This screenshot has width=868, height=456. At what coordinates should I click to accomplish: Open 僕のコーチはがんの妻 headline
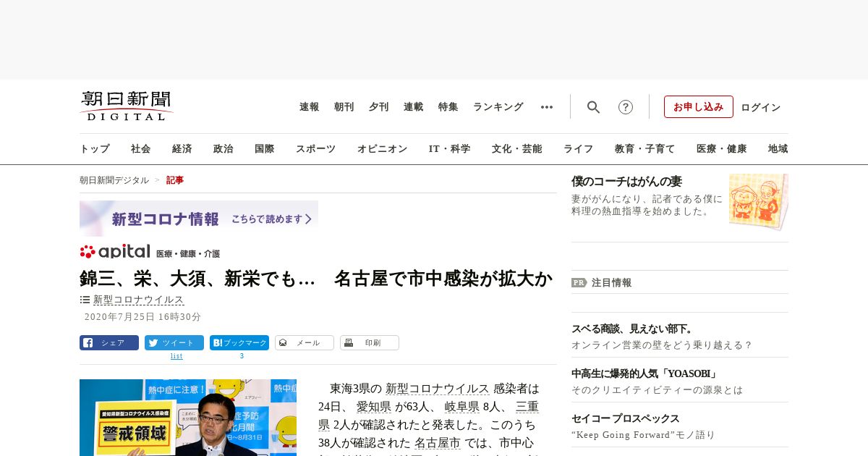tap(626, 182)
